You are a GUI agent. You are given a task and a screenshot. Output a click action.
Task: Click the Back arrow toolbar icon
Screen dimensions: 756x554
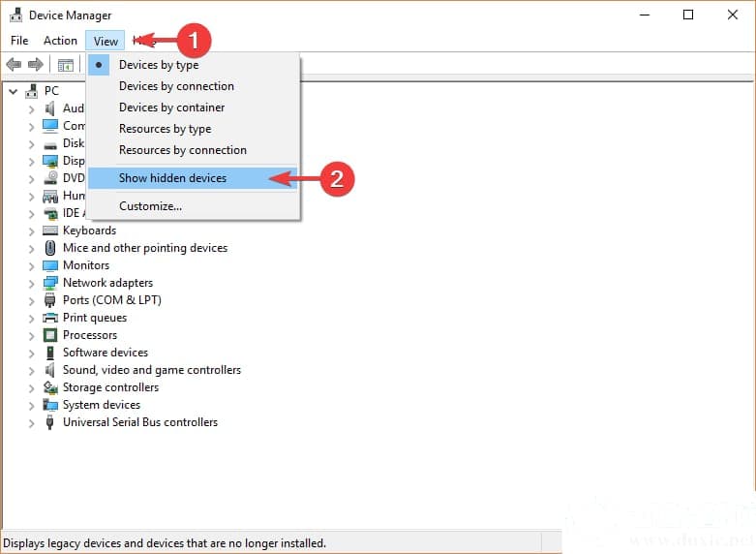click(x=14, y=64)
